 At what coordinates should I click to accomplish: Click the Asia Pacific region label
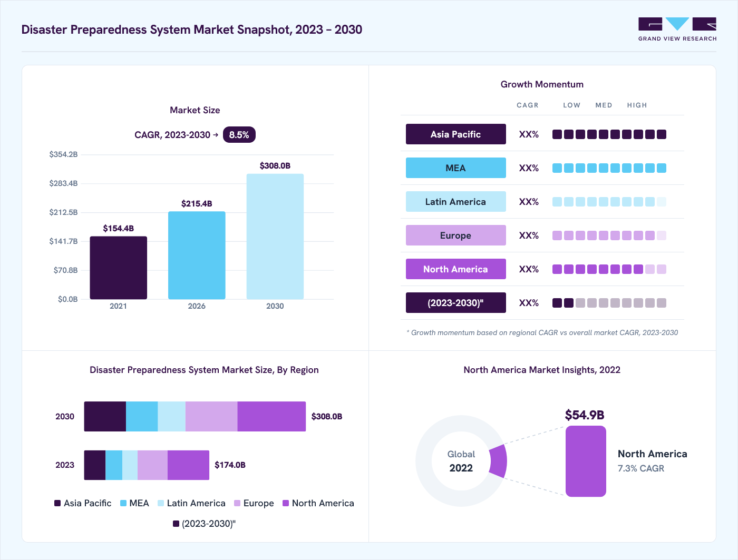[x=456, y=134]
